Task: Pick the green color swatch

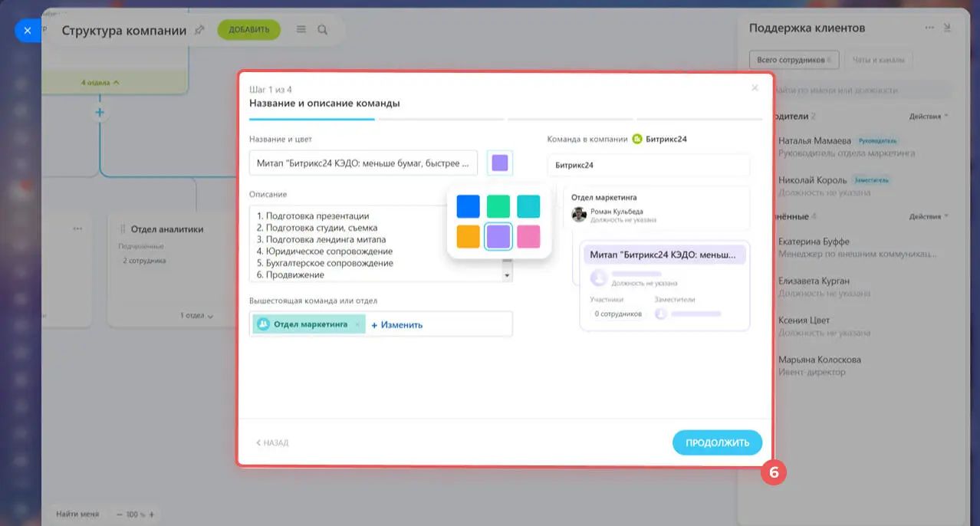Action: [x=498, y=206]
